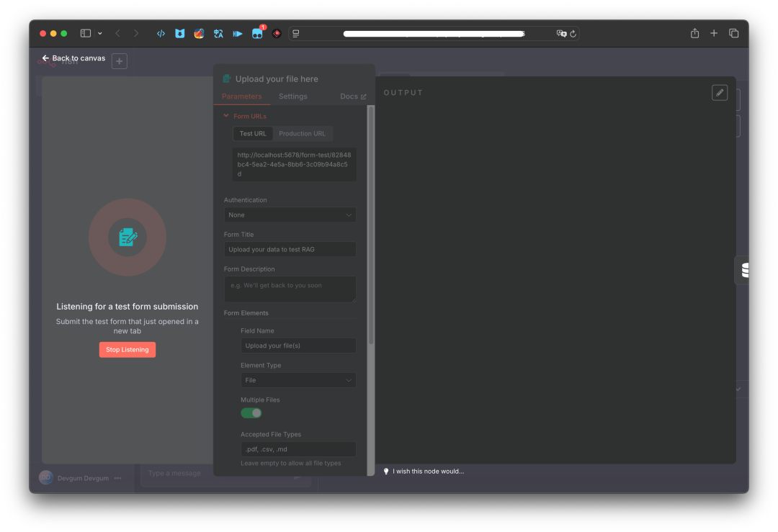This screenshot has height=532, width=778.
Task: Click the developer code extension icon
Action: tap(161, 33)
